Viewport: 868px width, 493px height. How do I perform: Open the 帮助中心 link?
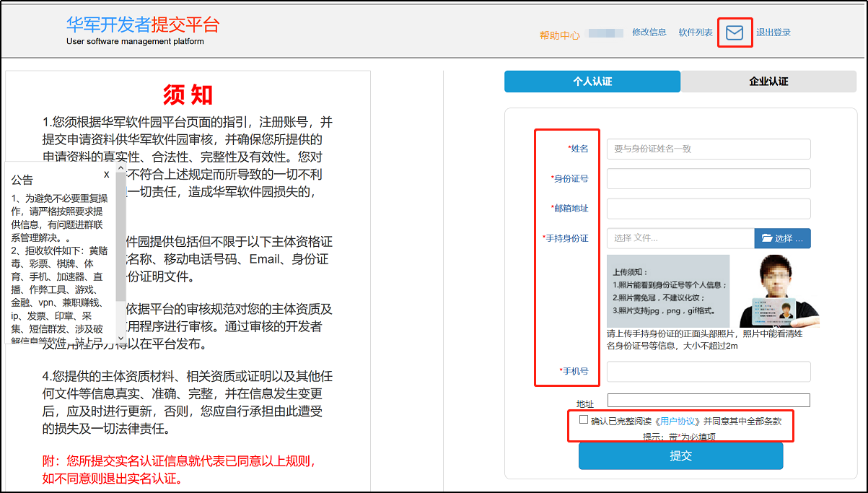559,35
